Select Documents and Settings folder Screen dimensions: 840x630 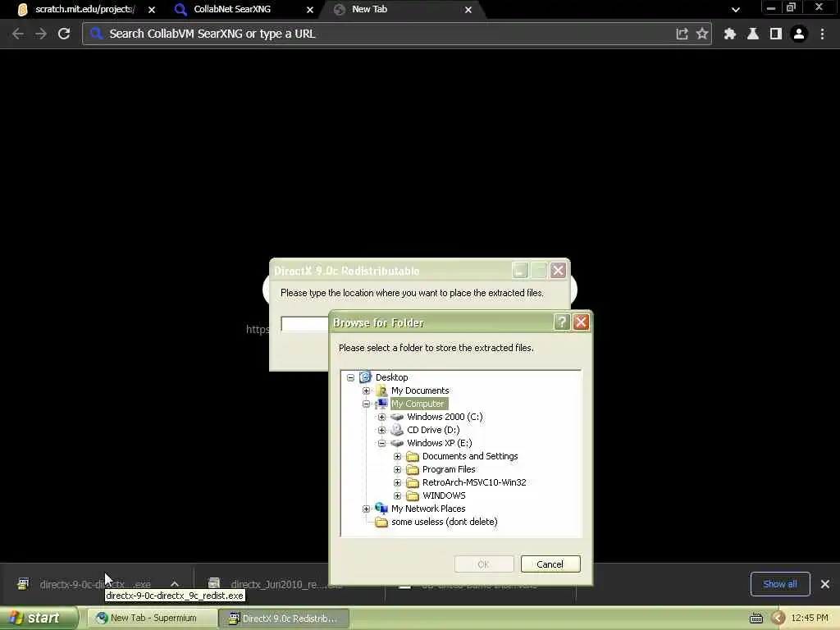click(x=470, y=456)
